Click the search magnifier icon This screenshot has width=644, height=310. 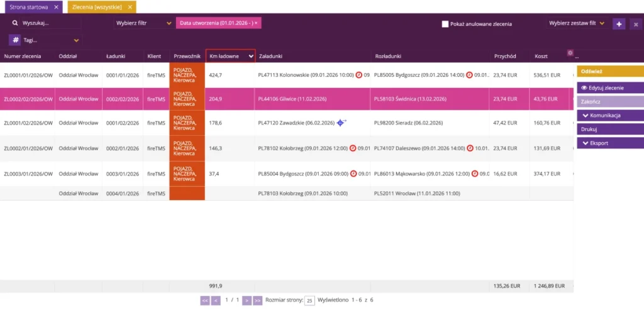coord(15,23)
